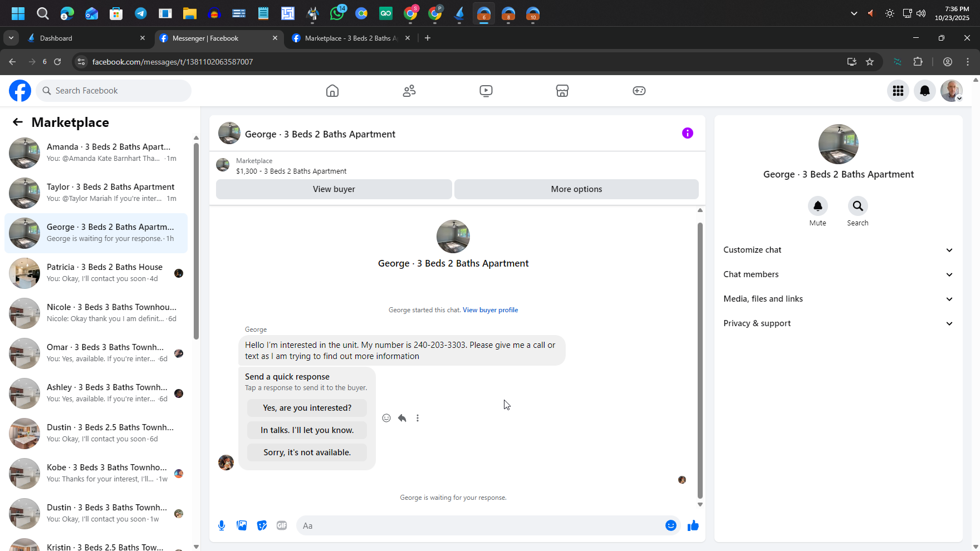Switch to the Dashboard tab
This screenshot has height=551, width=980.
[86, 38]
